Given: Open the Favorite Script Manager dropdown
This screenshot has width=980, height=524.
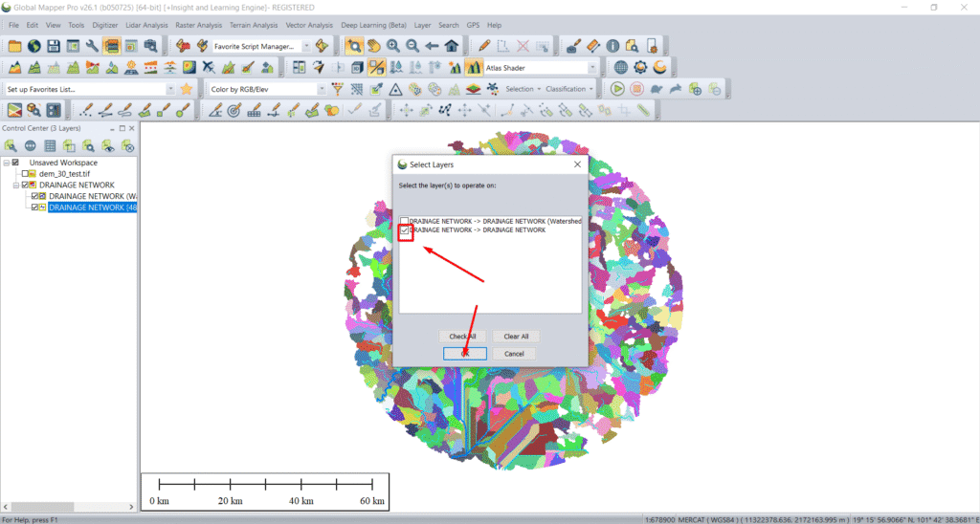Looking at the screenshot, I should pyautogui.click(x=306, y=46).
